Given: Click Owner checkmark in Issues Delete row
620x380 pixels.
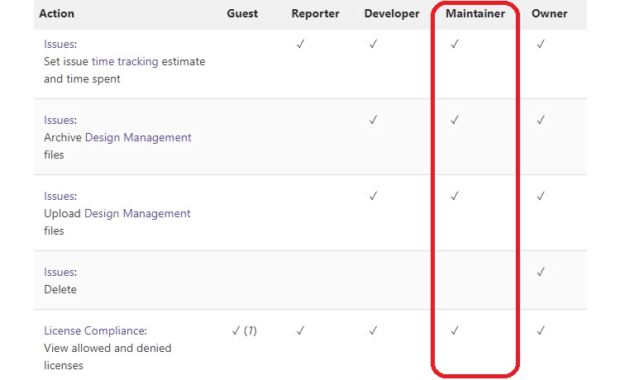Looking at the screenshot, I should coord(541,271).
